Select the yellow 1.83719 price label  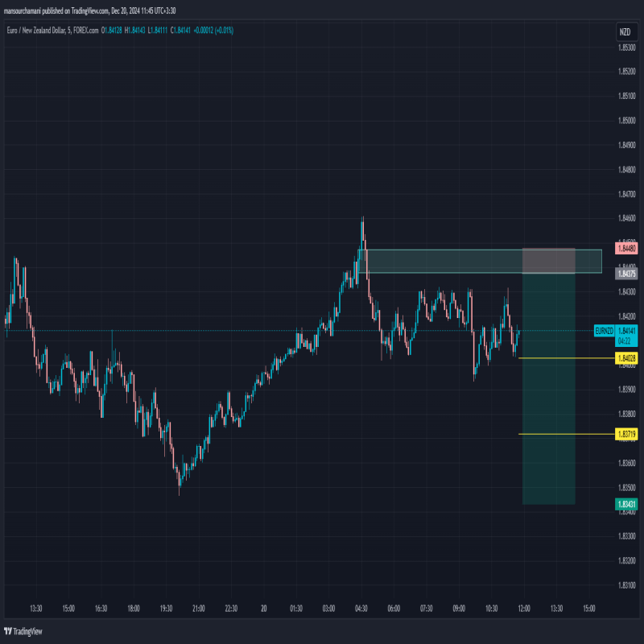(x=627, y=434)
